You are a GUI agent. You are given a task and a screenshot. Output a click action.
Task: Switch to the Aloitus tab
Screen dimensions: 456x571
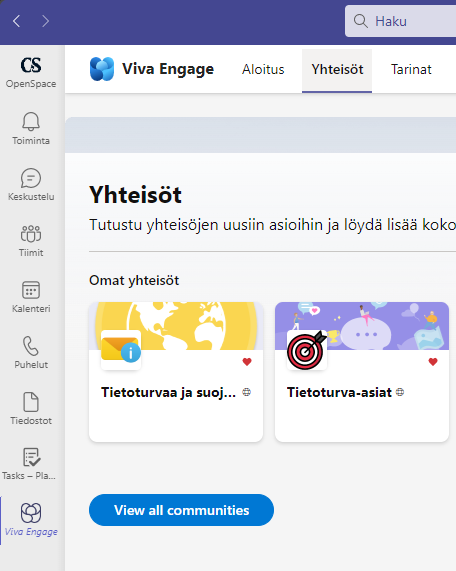[263, 69]
